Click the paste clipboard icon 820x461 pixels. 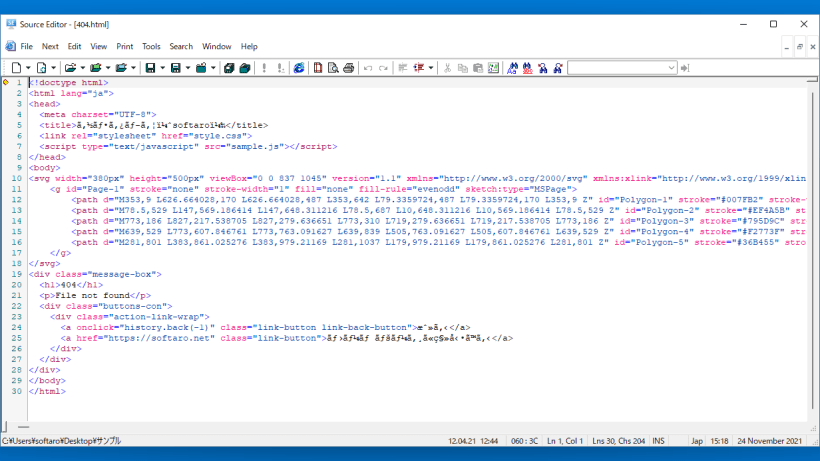click(x=477, y=68)
